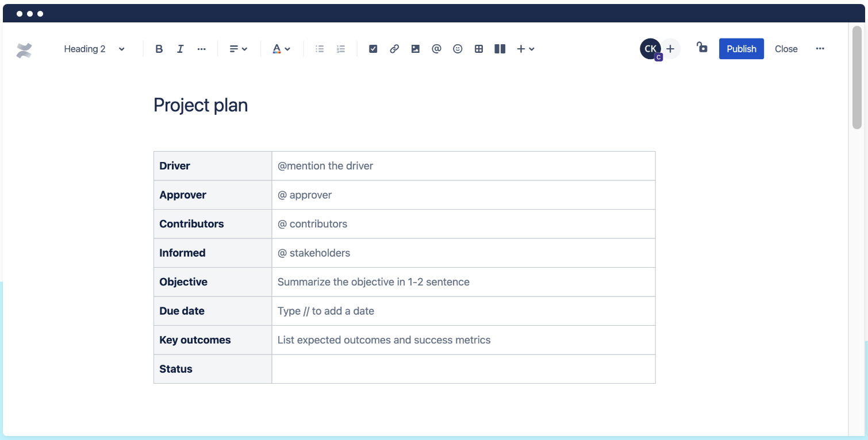Open the Confluence home logo

pos(24,51)
